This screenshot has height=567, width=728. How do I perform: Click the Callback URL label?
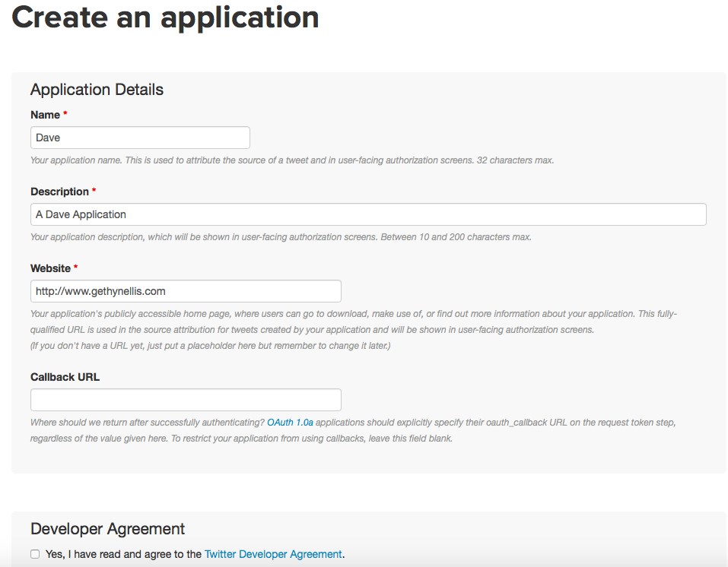click(x=65, y=377)
